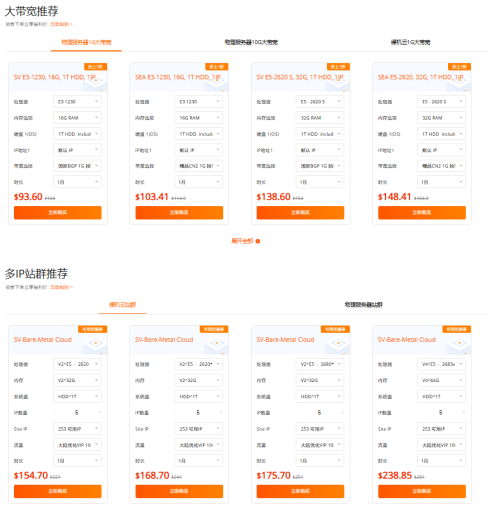Viewport: 491px width, 511px height.
Task: Open processor dropdown on $93.60 card
Action: [x=77, y=102]
